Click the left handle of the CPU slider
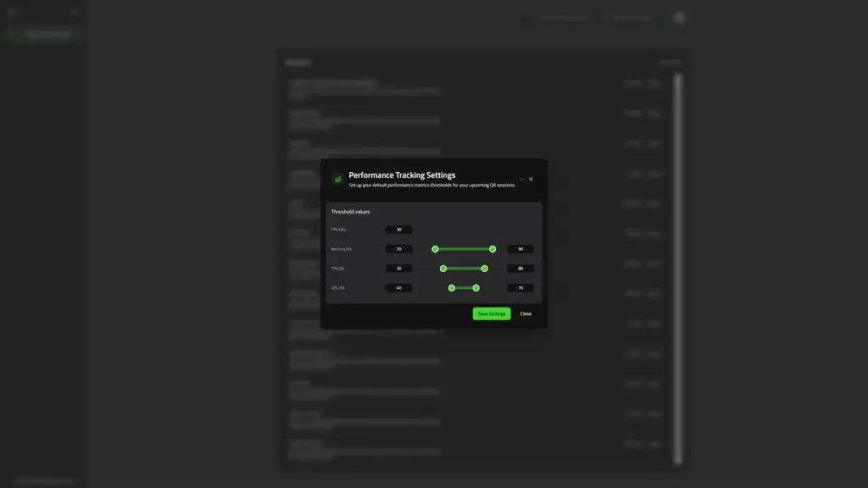Screen dimensions: 868x488 442,268
